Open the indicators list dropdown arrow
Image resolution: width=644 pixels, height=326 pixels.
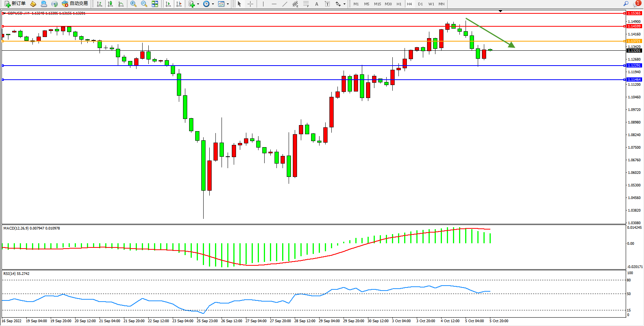click(198, 4)
